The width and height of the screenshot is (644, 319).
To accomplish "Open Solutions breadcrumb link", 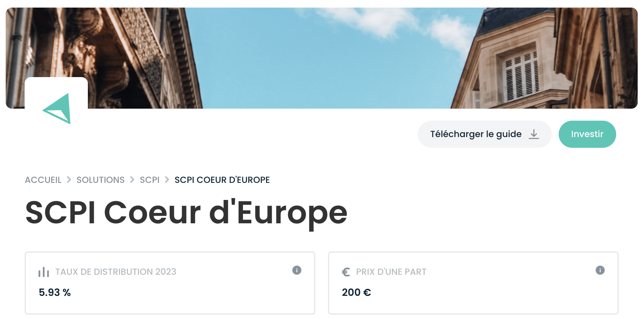I will [x=100, y=180].
